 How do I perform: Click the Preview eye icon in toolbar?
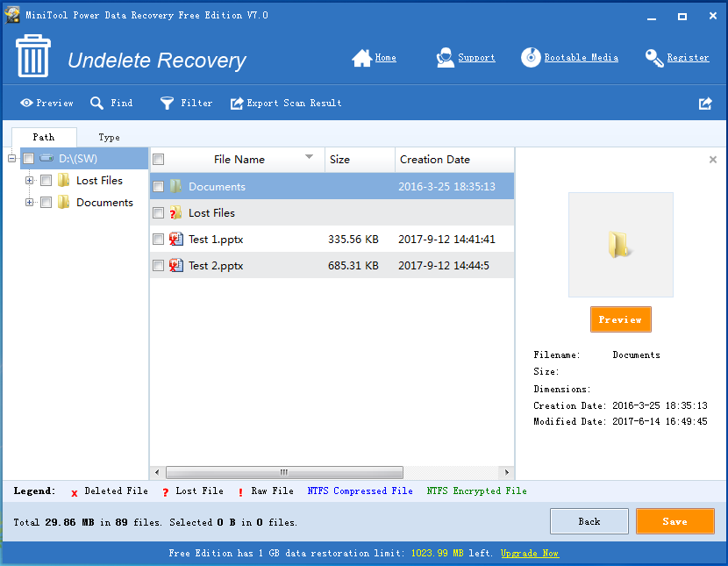(26, 103)
